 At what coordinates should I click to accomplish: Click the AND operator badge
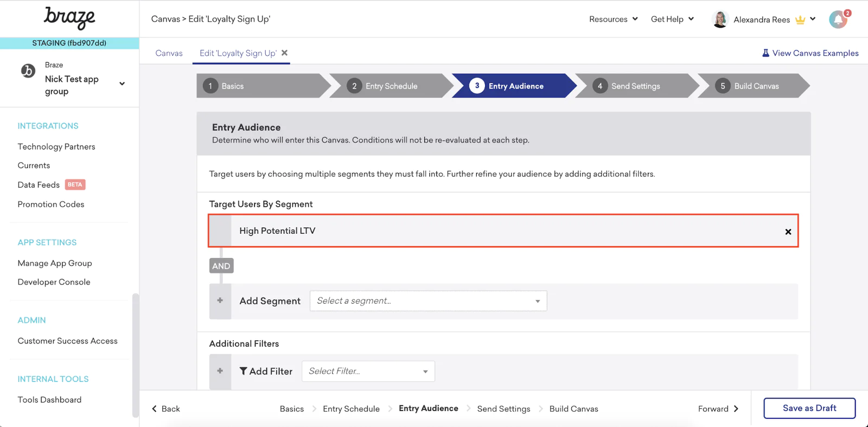221,266
